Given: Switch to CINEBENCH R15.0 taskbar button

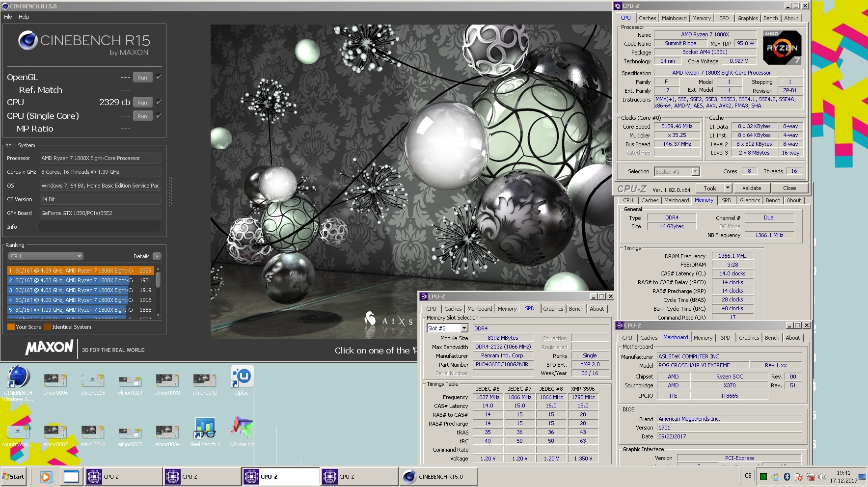Looking at the screenshot, I should coord(438,477).
